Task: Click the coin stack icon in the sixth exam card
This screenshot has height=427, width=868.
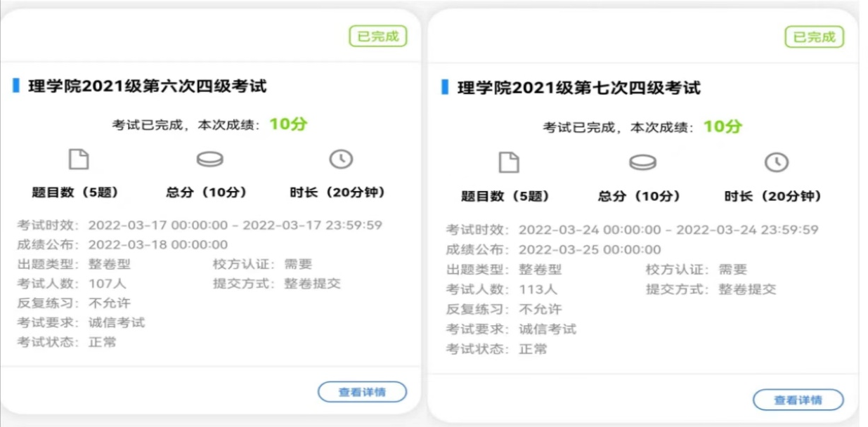Action: [x=209, y=160]
